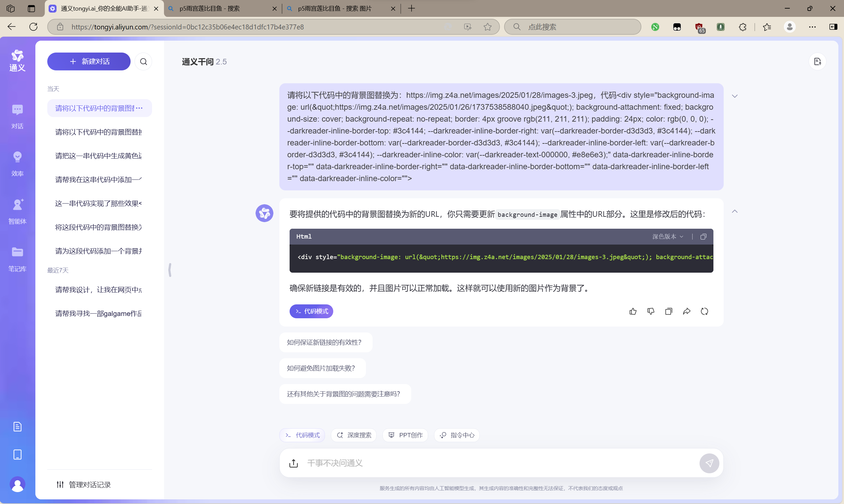This screenshot has height=504, width=844.
Task: Refresh the current page
Action: coord(33,27)
